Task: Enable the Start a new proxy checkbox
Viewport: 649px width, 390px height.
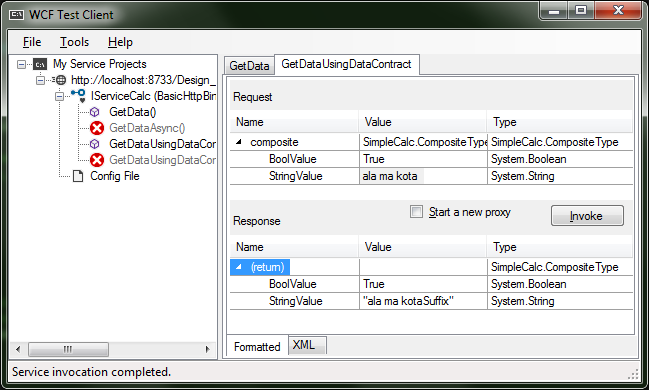Action: click(x=416, y=212)
